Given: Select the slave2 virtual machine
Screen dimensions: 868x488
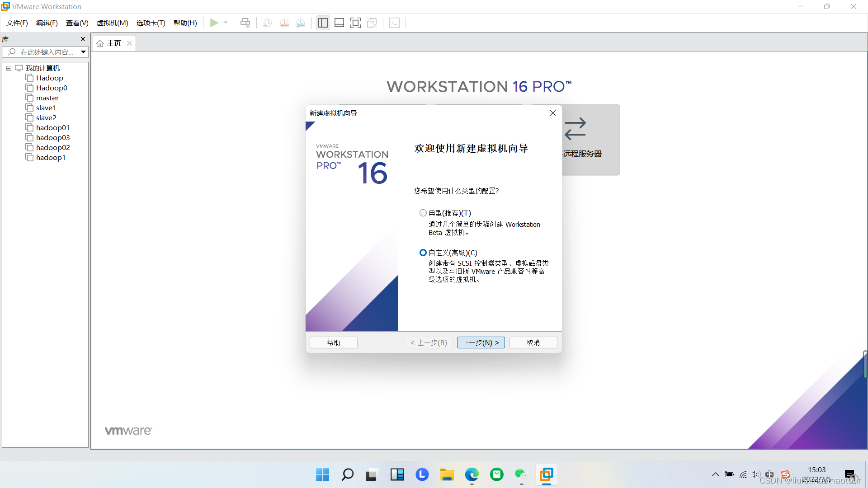Looking at the screenshot, I should point(46,118).
